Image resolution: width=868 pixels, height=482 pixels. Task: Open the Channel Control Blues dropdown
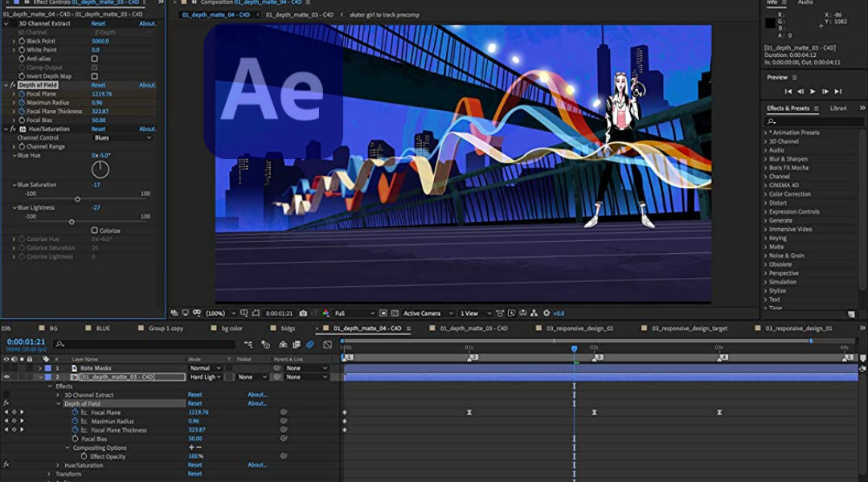[x=122, y=138]
